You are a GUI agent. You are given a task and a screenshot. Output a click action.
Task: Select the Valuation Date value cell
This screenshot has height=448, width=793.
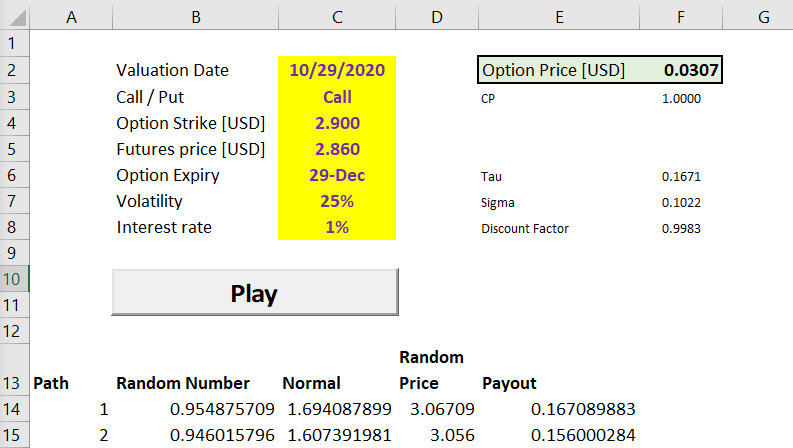coord(337,70)
